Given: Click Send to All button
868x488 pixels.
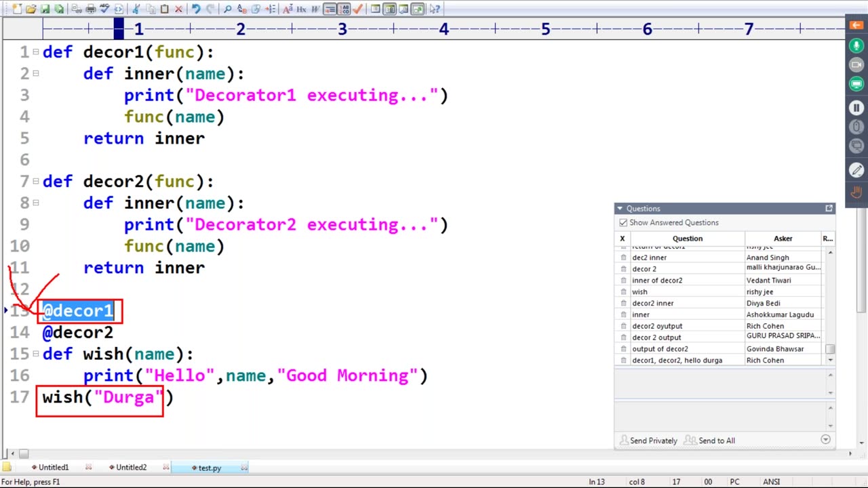Looking at the screenshot, I should [x=709, y=441].
